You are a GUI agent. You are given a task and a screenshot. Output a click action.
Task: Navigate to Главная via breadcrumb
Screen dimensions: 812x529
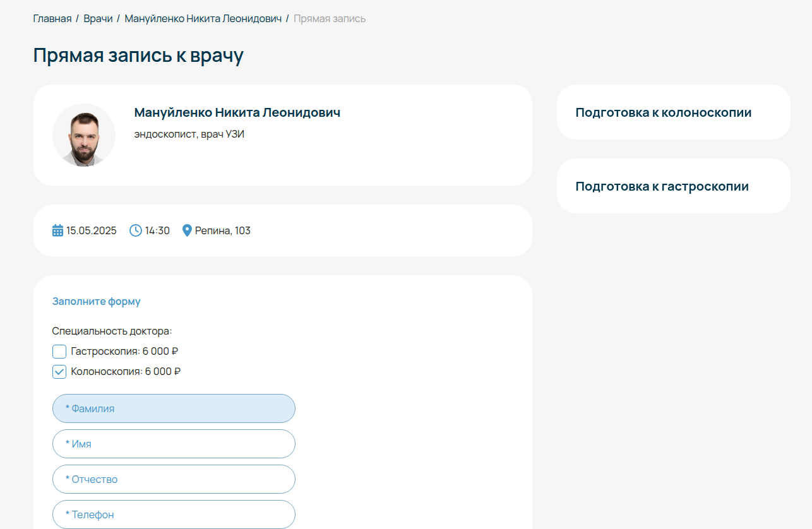click(x=52, y=18)
